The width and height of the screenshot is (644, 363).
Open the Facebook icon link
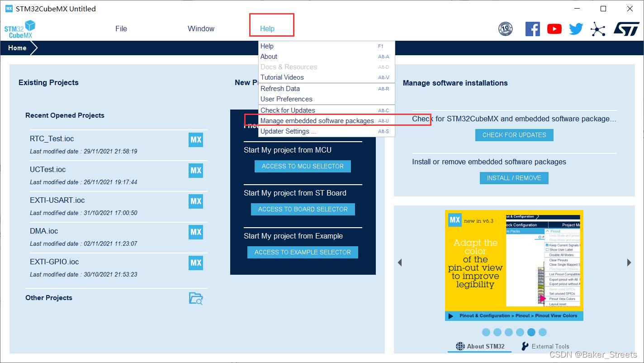click(532, 29)
